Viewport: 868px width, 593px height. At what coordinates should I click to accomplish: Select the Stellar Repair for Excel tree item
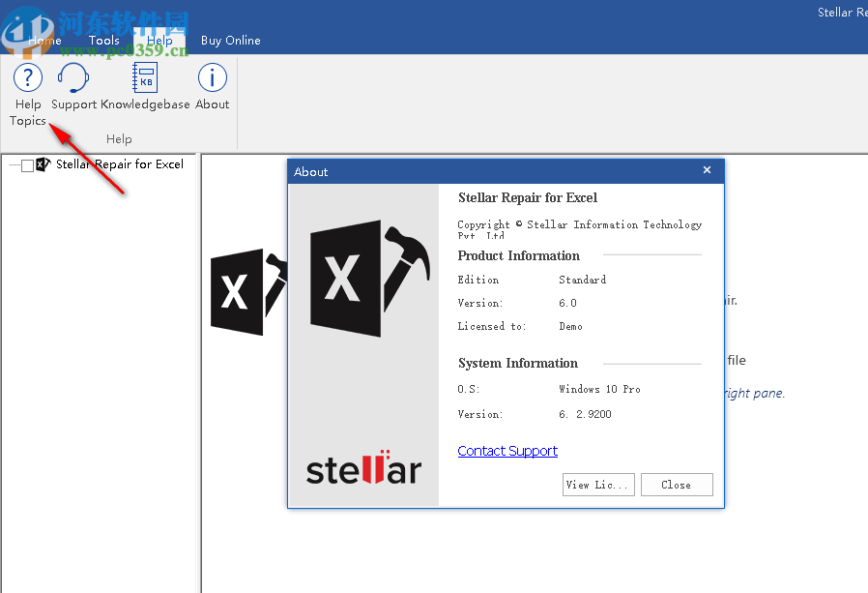click(x=116, y=164)
